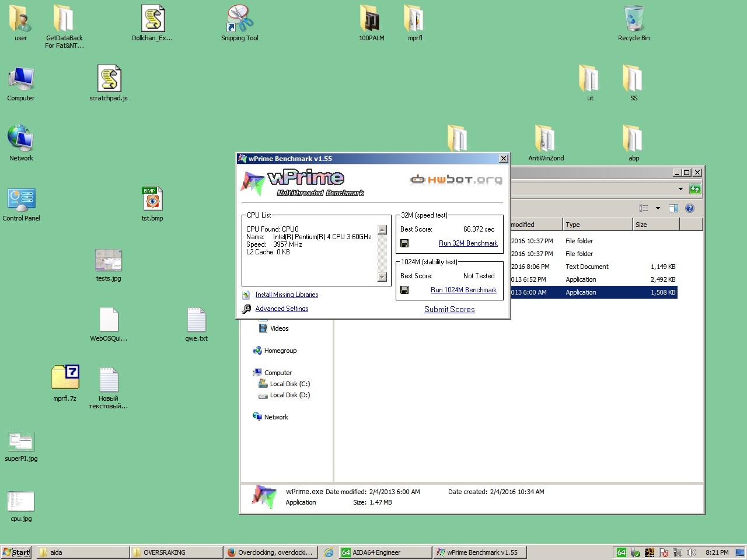Click the Type column header in Explorer
747x560 pixels.
[x=598, y=225]
